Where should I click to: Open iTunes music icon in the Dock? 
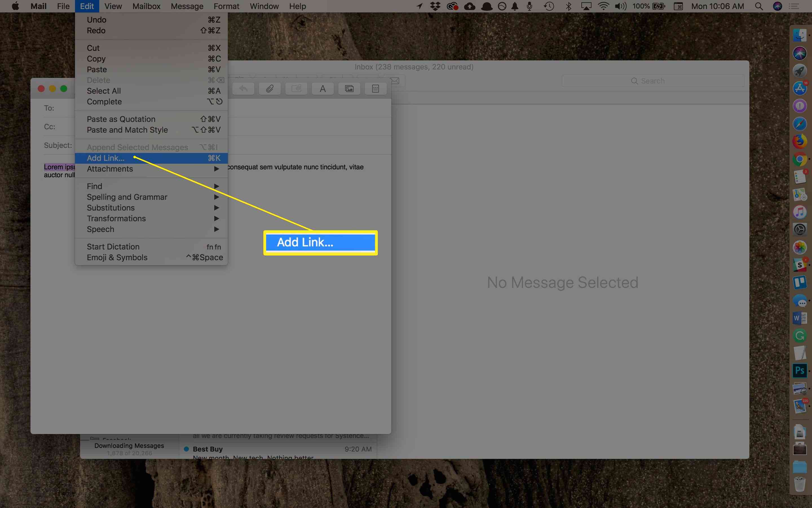800,212
